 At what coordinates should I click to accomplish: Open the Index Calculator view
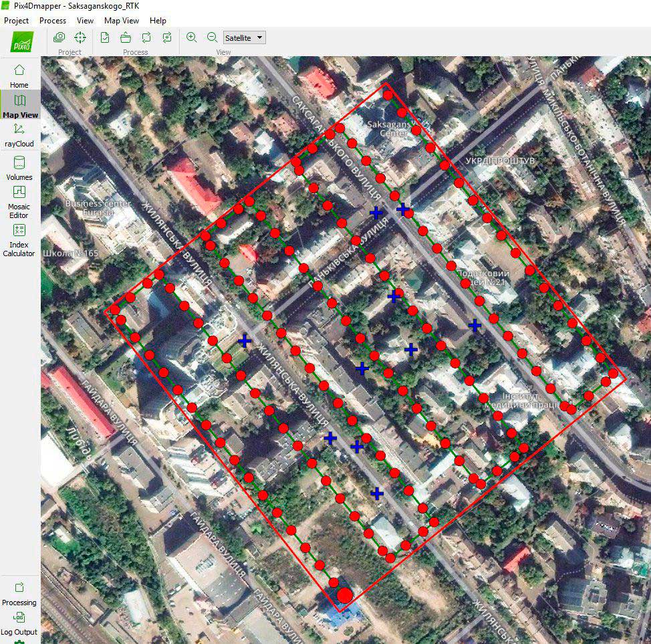coord(19,240)
